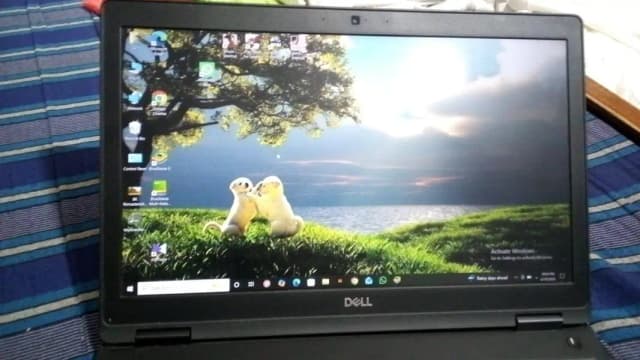Select the Network desktop icon beside Chrome
The width and height of the screenshot is (640, 360).
(x=134, y=101)
